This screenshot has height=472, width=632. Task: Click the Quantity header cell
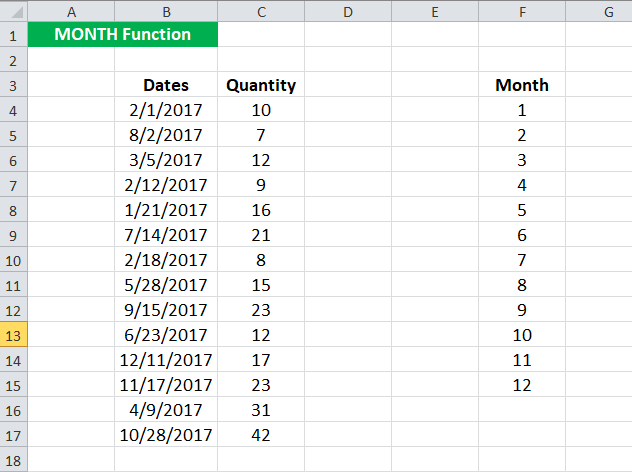point(261,85)
